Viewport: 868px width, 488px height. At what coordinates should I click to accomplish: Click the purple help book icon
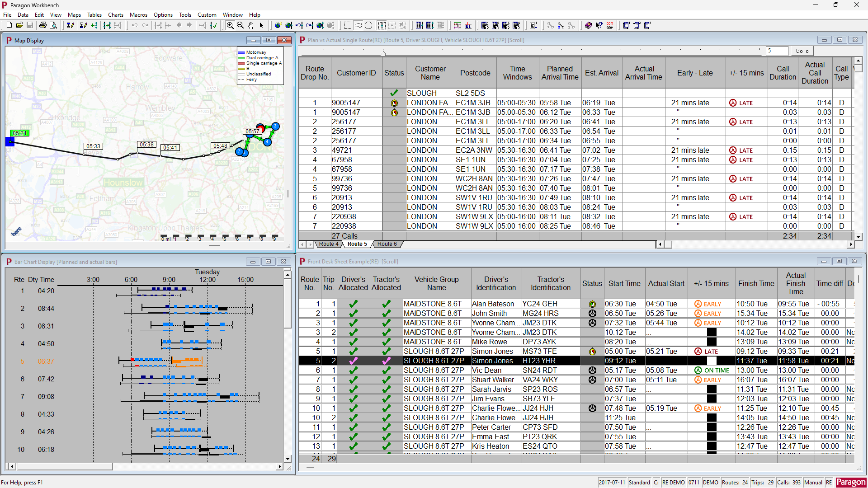coord(588,25)
